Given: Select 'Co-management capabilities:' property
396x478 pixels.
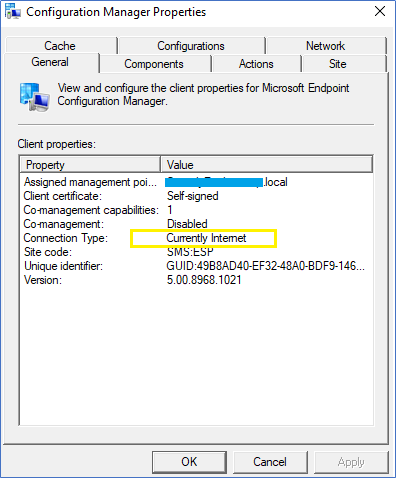Looking at the screenshot, I should (x=91, y=210).
